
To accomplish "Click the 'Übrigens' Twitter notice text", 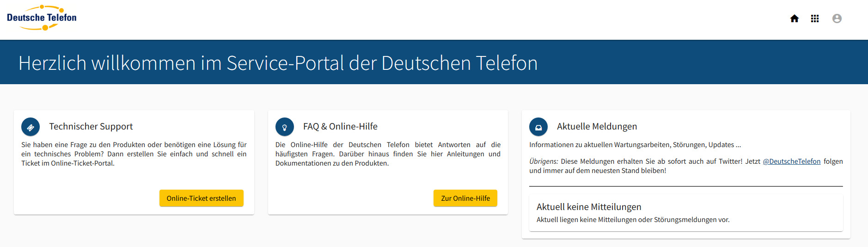I will tap(686, 166).
